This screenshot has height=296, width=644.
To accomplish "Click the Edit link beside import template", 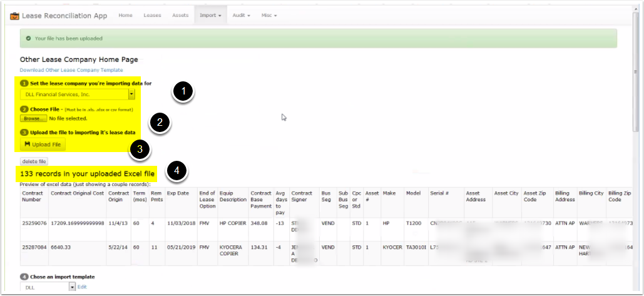I will [x=82, y=287].
